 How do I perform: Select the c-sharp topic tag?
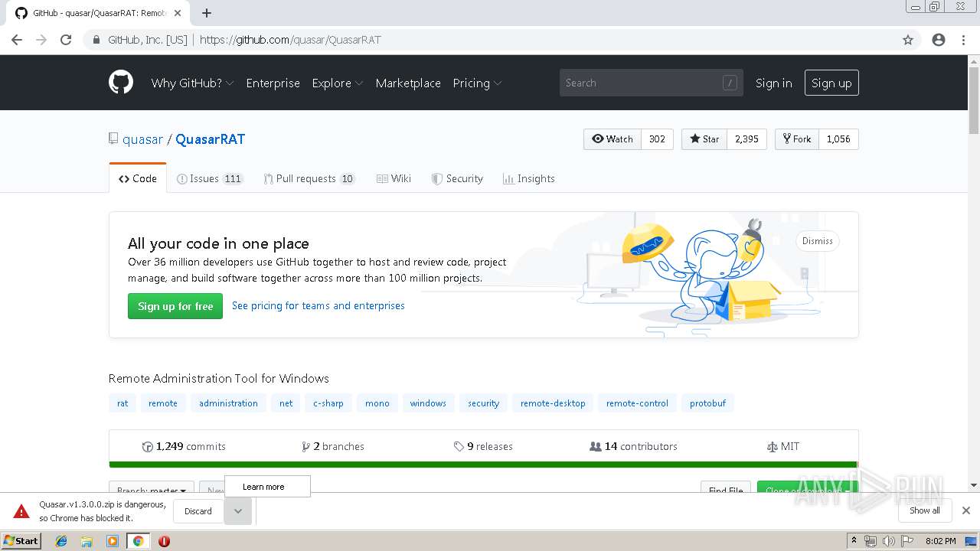coord(328,403)
